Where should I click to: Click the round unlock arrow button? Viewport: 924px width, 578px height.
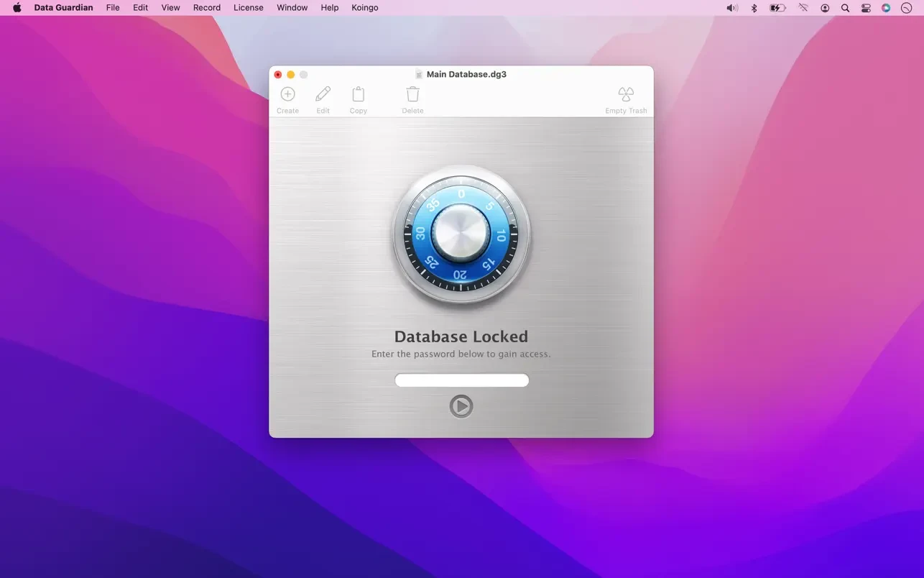pos(461,406)
